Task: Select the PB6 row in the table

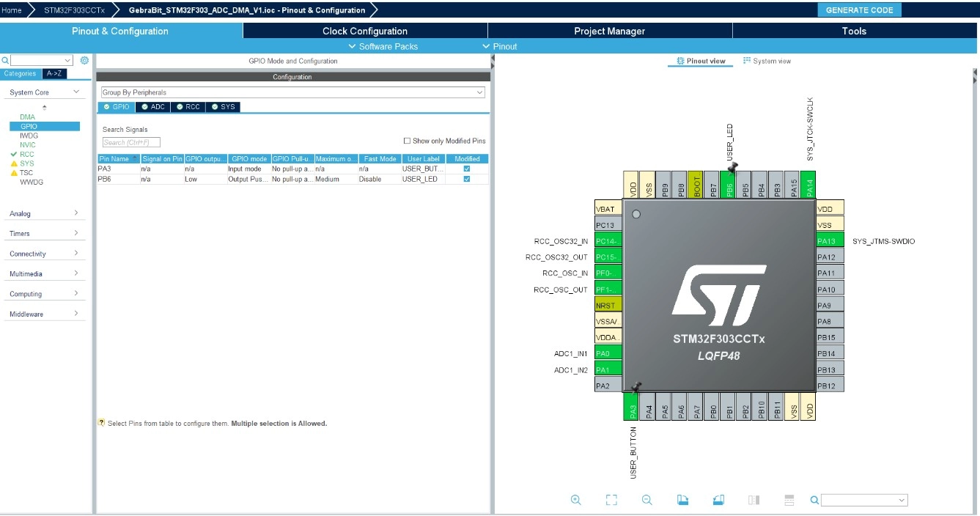Action: 292,179
